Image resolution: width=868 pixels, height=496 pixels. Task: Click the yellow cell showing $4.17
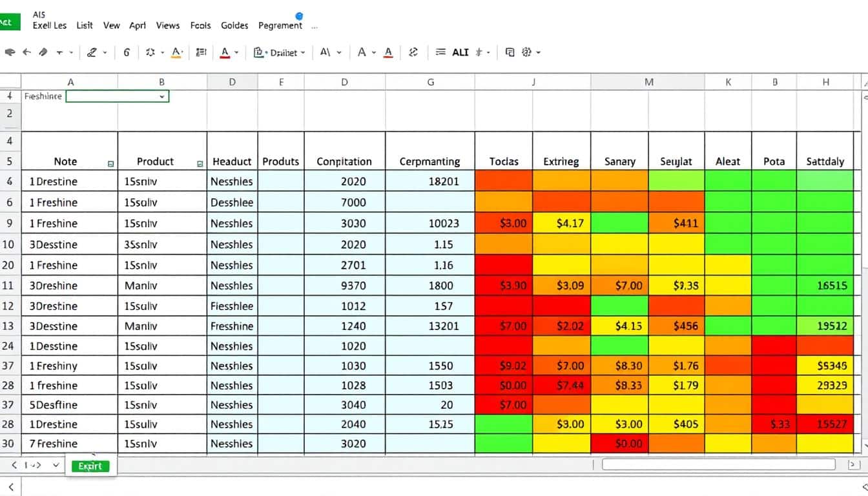pos(561,223)
